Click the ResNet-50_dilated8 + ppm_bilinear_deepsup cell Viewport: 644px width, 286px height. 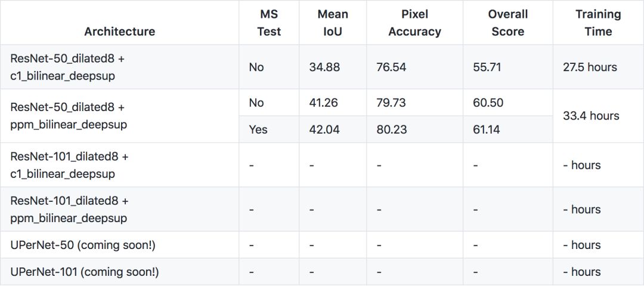tap(69, 116)
